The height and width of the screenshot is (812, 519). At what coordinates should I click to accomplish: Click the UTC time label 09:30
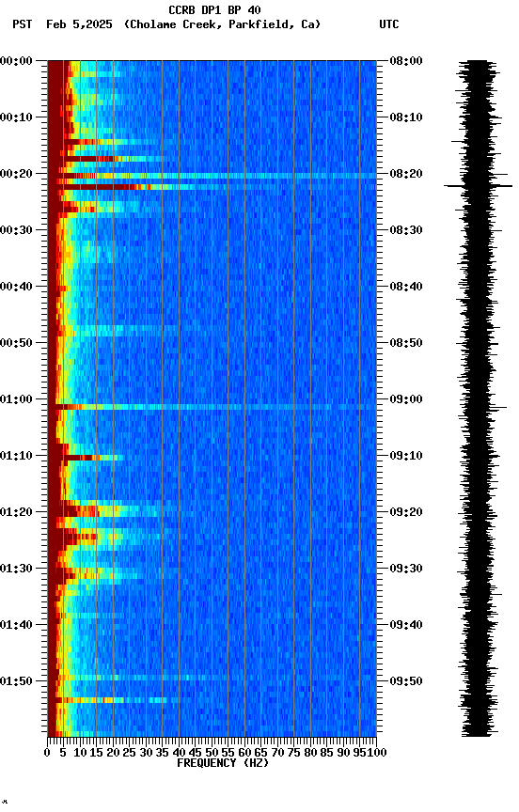406,569
